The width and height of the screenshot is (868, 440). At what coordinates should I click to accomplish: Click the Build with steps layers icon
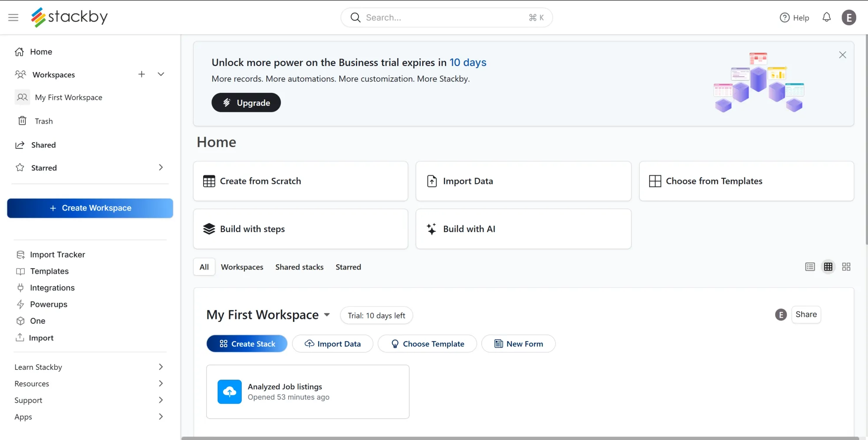tap(209, 229)
